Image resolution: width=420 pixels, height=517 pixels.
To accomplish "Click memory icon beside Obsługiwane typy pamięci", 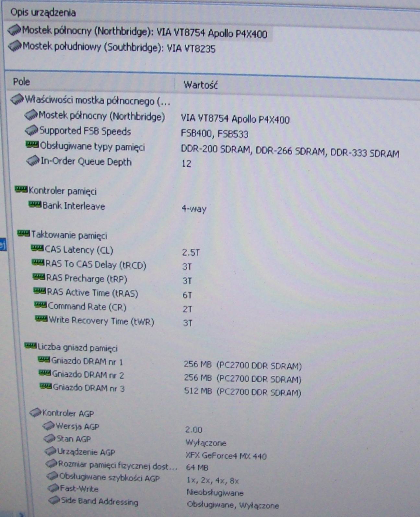I will [x=32, y=144].
